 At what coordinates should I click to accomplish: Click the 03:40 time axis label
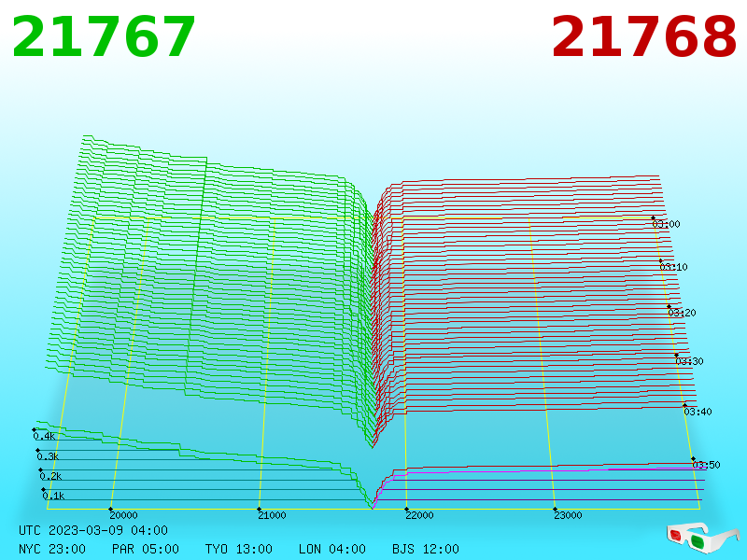(x=698, y=412)
